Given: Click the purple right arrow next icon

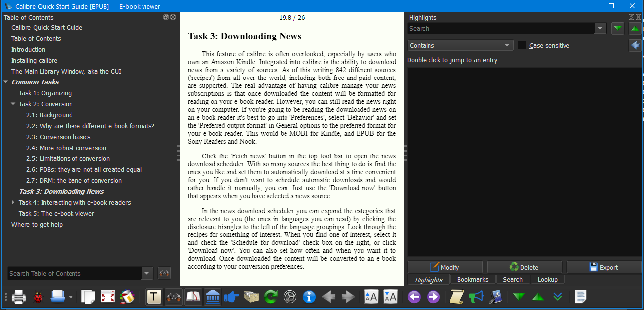Looking at the screenshot, I should point(433,297).
